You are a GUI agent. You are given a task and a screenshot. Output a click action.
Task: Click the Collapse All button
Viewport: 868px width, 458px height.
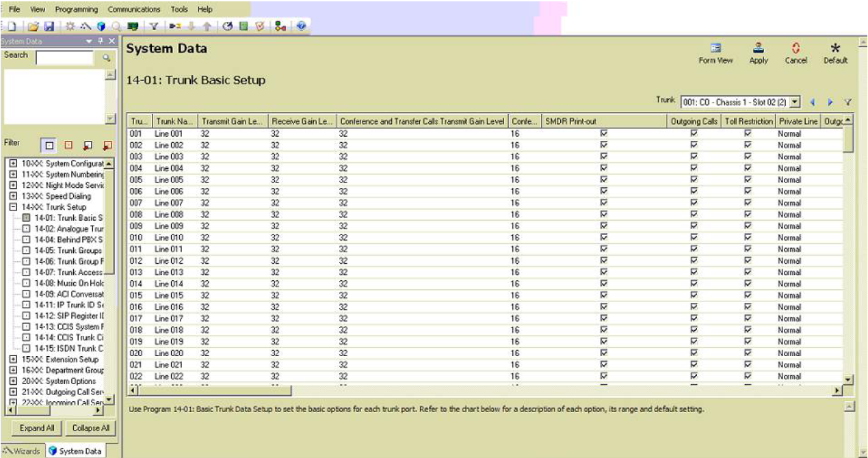[90, 429]
